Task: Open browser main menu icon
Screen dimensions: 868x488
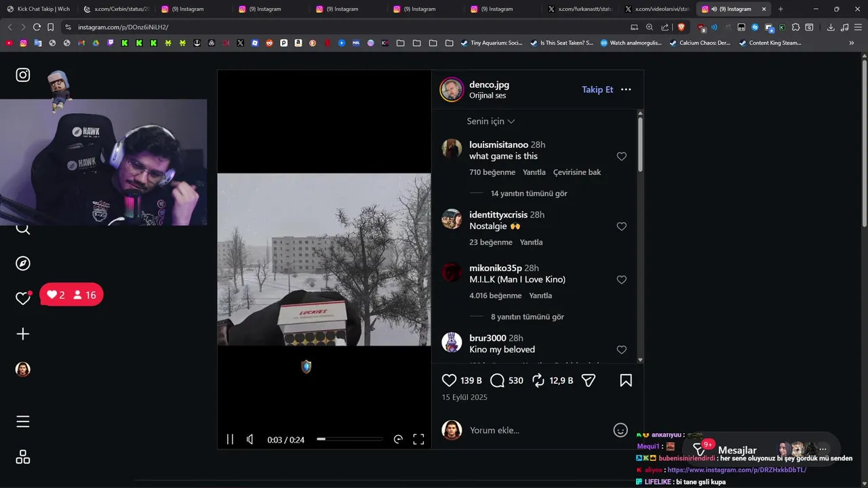Action: pyautogui.click(x=857, y=27)
